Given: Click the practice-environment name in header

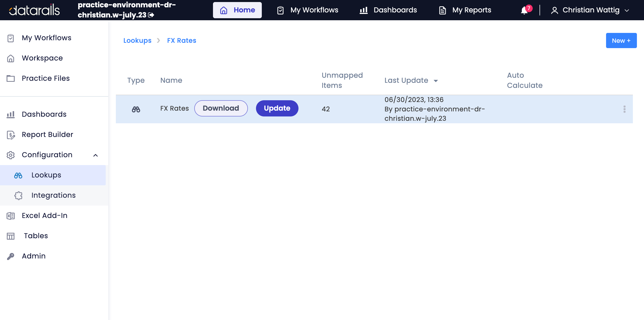Looking at the screenshot, I should click(126, 10).
